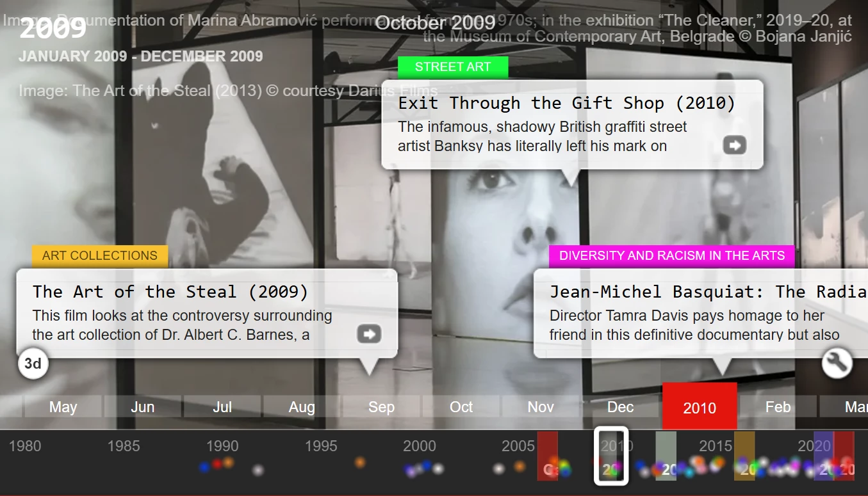Select the ART COLLECTIONS category tag
This screenshot has width=868, height=496.
tap(100, 256)
